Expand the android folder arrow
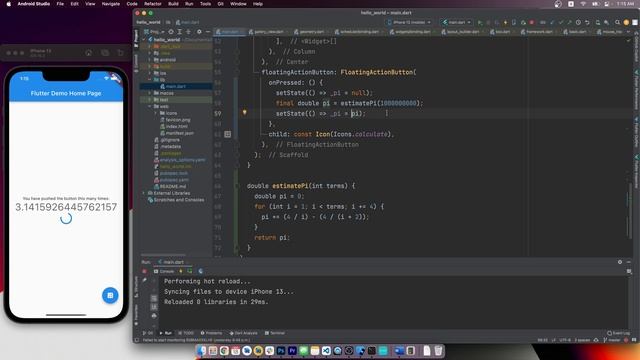This screenshot has width=640, height=360. [150, 60]
